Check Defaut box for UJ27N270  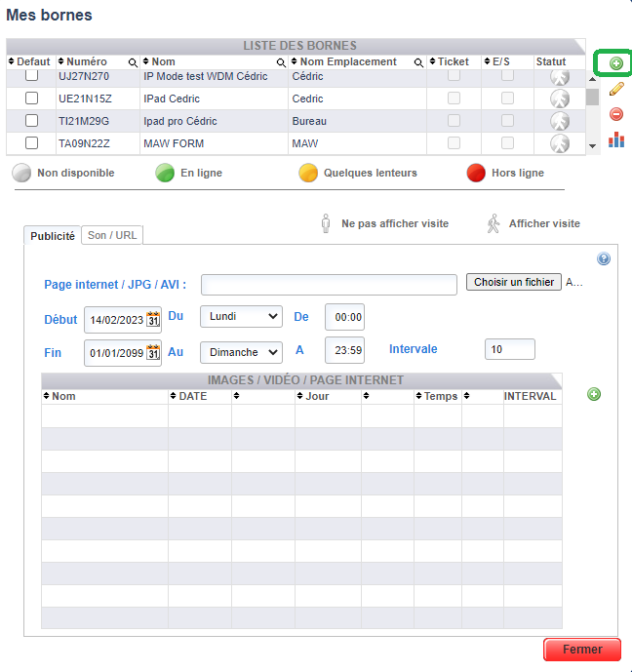coord(31,75)
